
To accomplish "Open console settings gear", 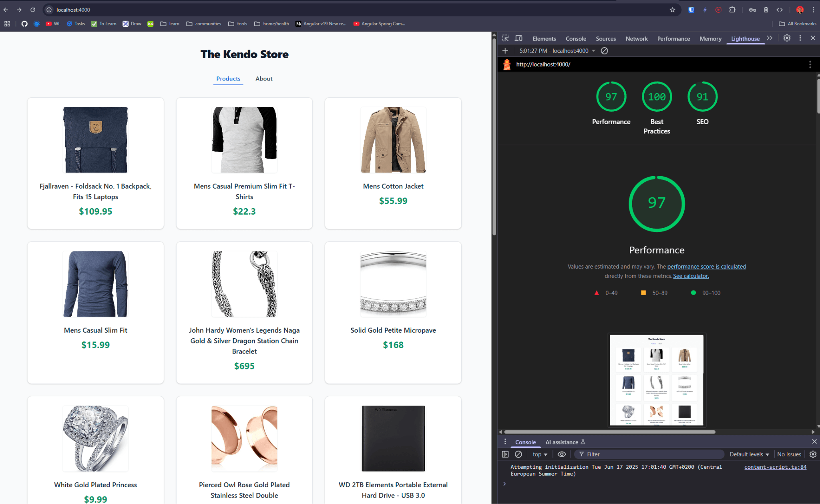I will (813, 454).
